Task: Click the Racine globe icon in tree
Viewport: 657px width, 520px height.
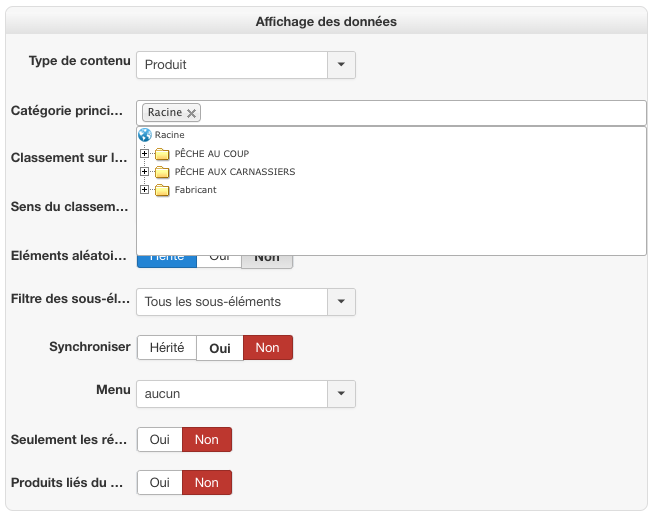Action: click(144, 135)
